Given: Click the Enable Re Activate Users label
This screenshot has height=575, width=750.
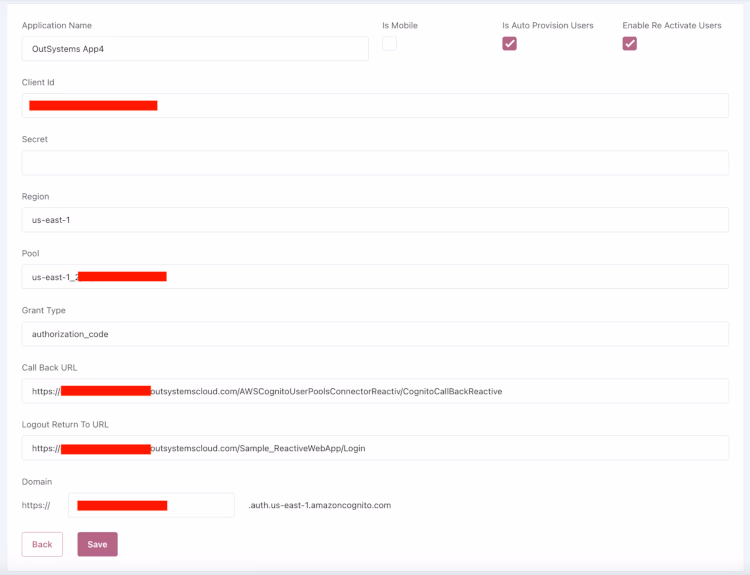Looking at the screenshot, I should coord(672,25).
